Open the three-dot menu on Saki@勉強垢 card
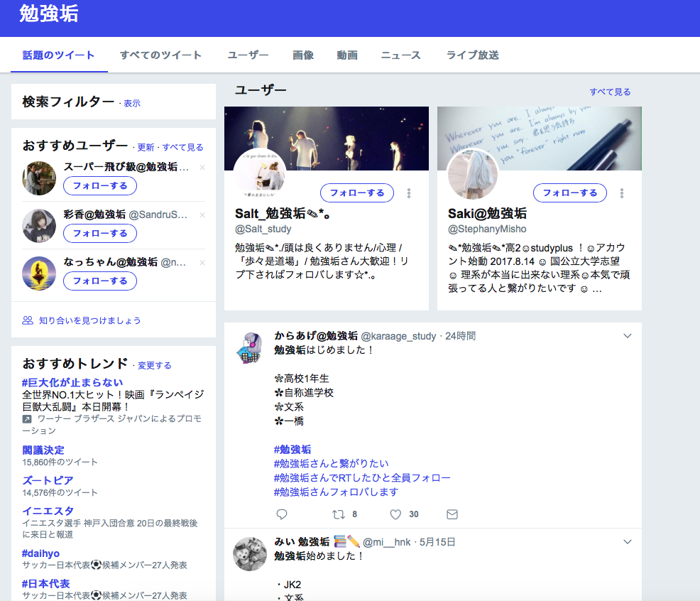 (622, 193)
